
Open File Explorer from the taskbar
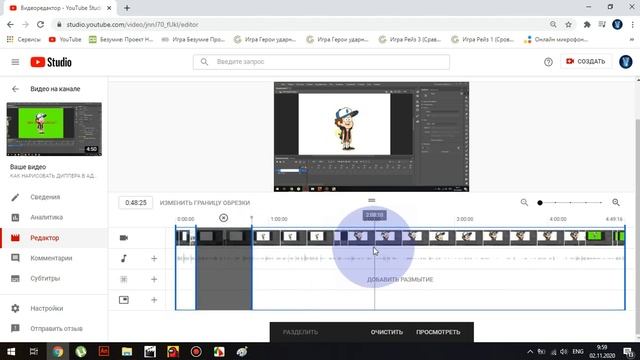pos(127,351)
